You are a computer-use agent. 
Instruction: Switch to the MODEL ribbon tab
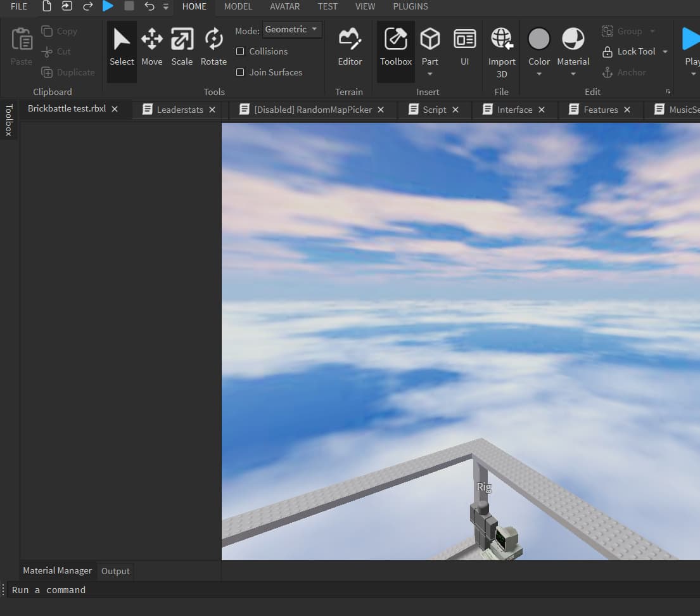coord(238,6)
